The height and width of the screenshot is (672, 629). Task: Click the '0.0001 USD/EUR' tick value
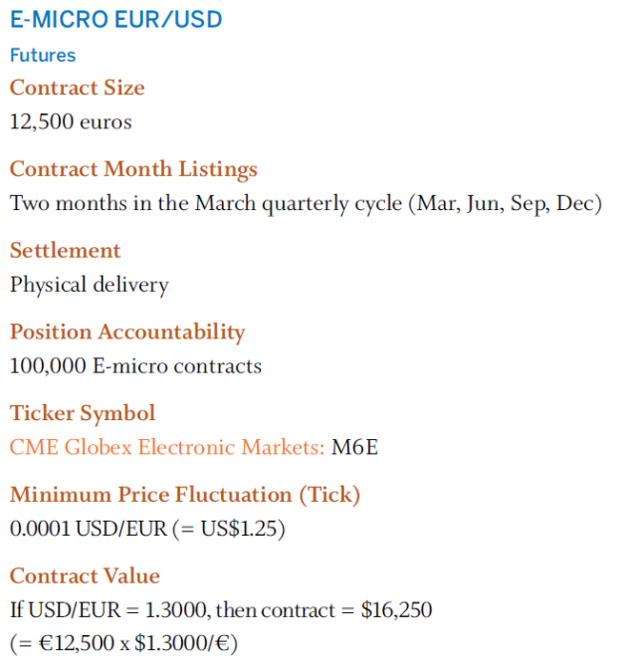point(86,529)
